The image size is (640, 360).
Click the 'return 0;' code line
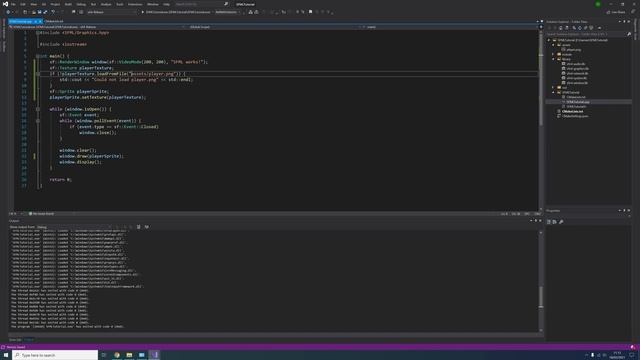click(x=60, y=180)
